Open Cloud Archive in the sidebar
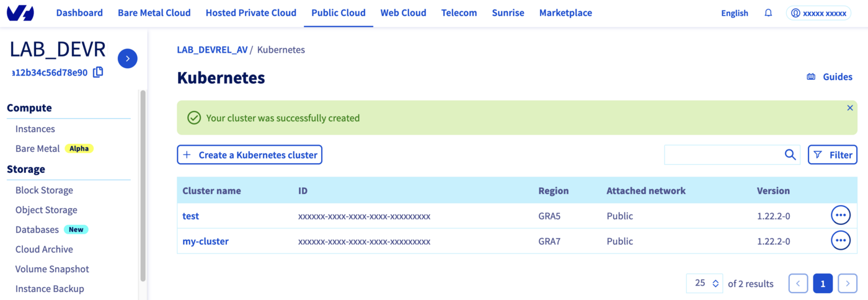The width and height of the screenshot is (868, 300). coord(44,249)
